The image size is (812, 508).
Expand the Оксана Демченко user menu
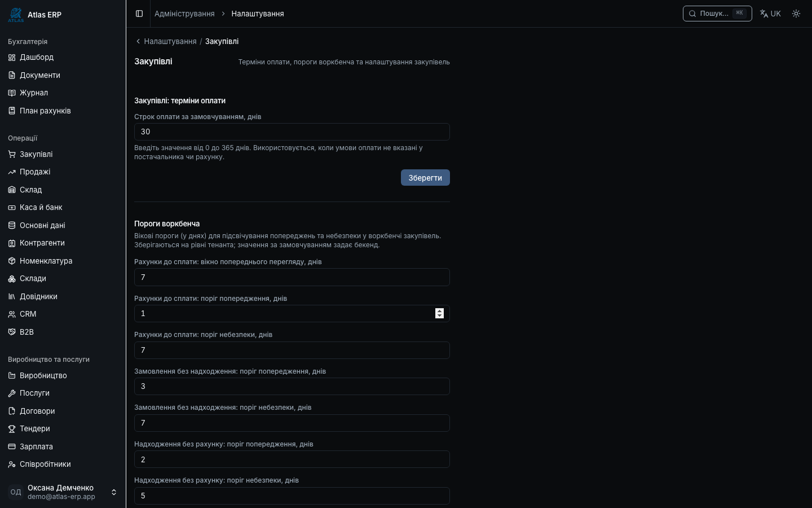[x=63, y=492]
